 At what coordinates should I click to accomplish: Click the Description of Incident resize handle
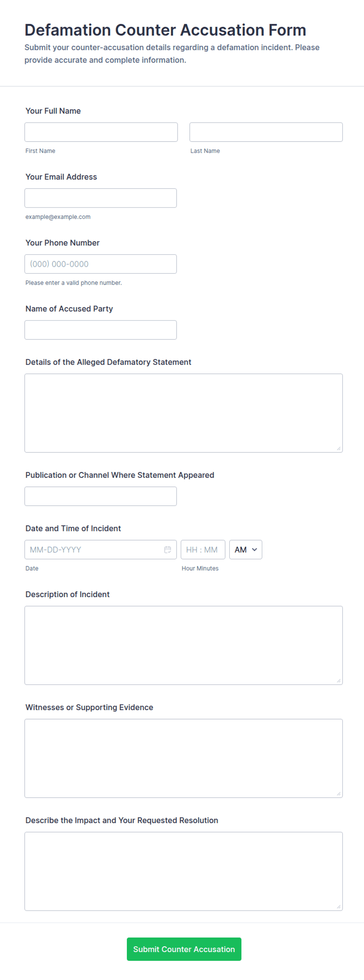339,681
